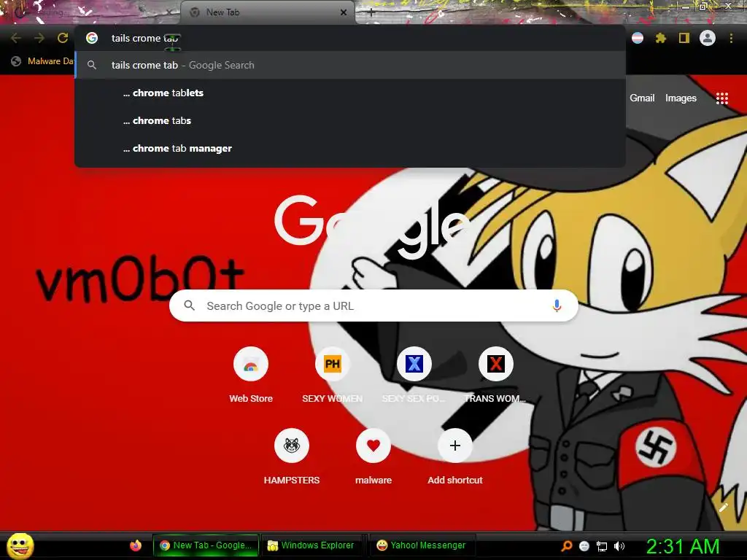Open the Images link
747x560 pixels.
(x=681, y=98)
